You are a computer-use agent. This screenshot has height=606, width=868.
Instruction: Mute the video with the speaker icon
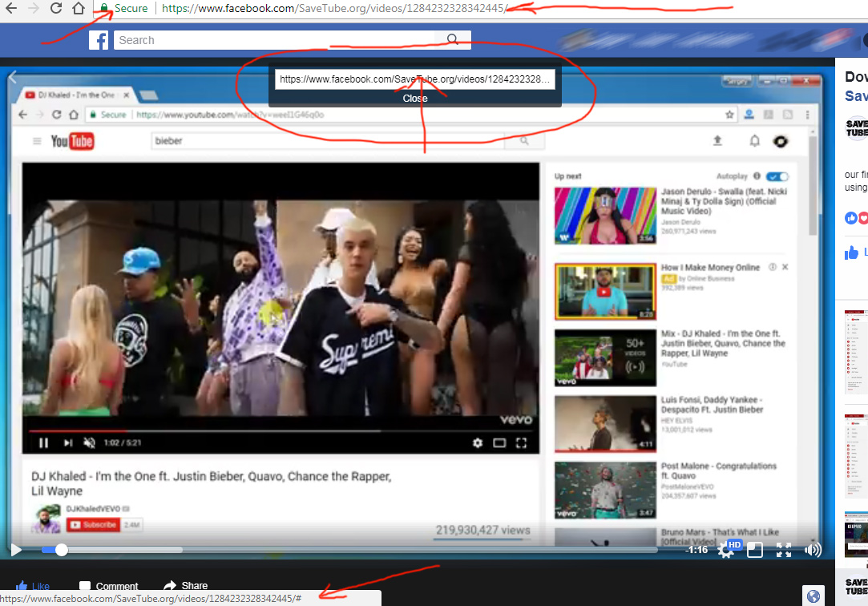pos(813,550)
